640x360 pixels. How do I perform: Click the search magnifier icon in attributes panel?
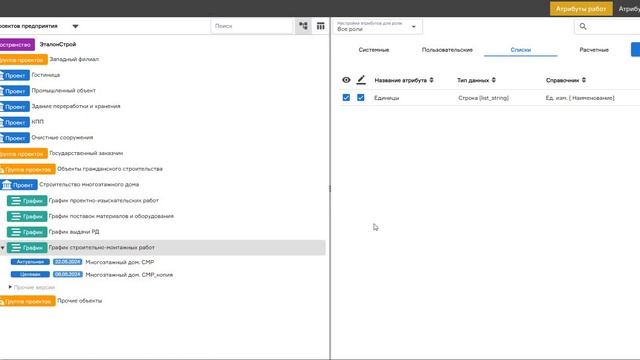pos(583,27)
